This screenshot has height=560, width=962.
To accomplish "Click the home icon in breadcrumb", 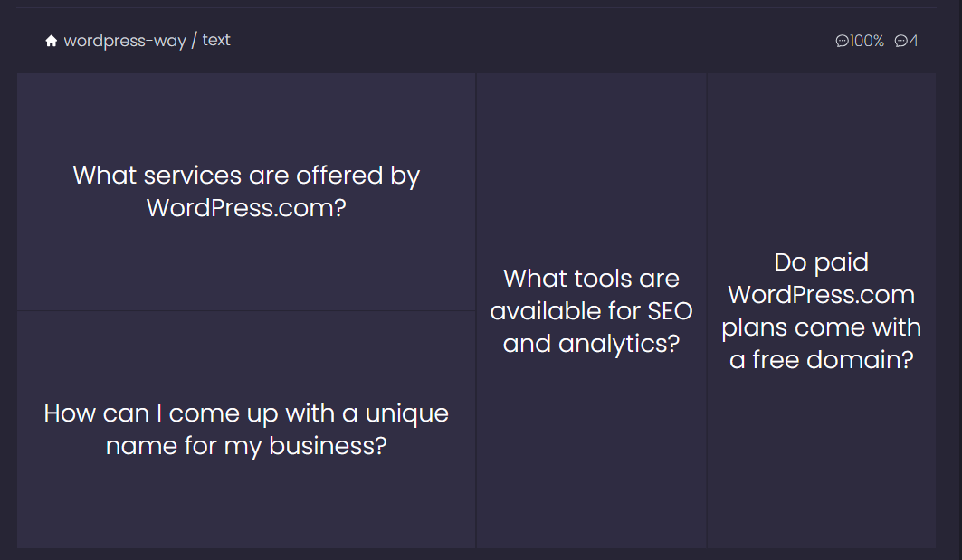I will [x=52, y=41].
